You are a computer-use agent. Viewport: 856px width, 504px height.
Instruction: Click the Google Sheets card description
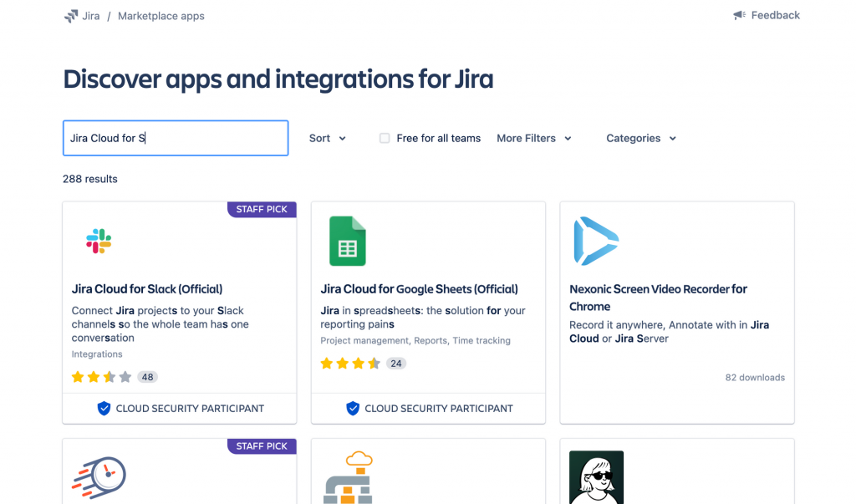[x=422, y=318]
